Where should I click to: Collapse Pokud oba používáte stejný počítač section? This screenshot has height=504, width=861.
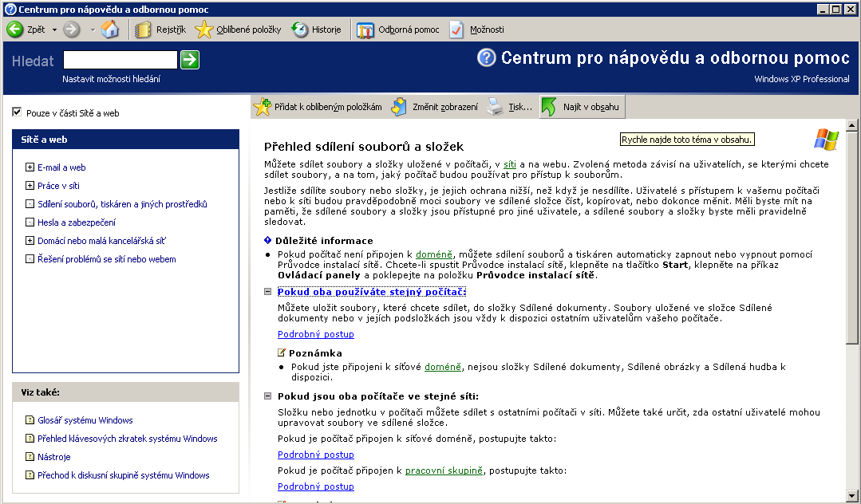point(268,292)
